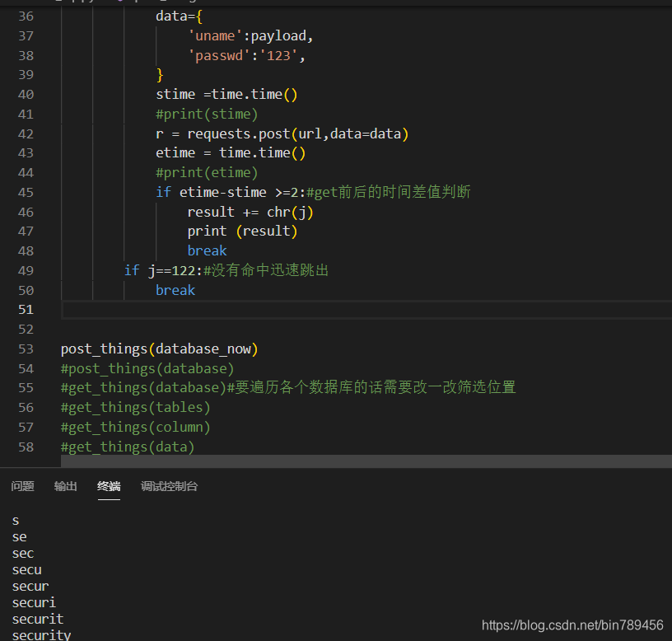672x641 pixels.
Task: Click the '#get_things(database)' comment on line 55
Action: (143, 387)
